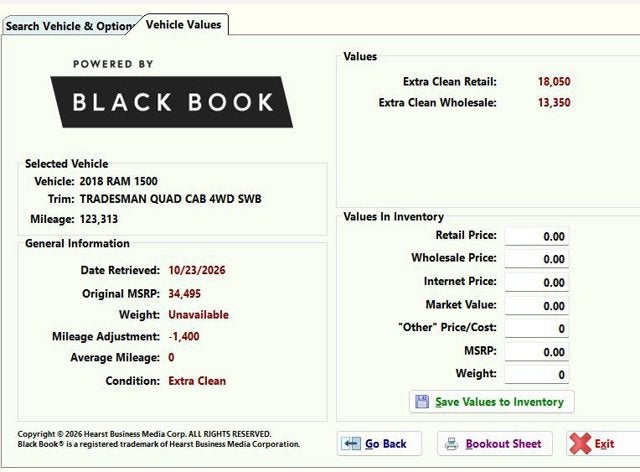
Task: Click the POWERED BY caption
Action: (x=113, y=64)
